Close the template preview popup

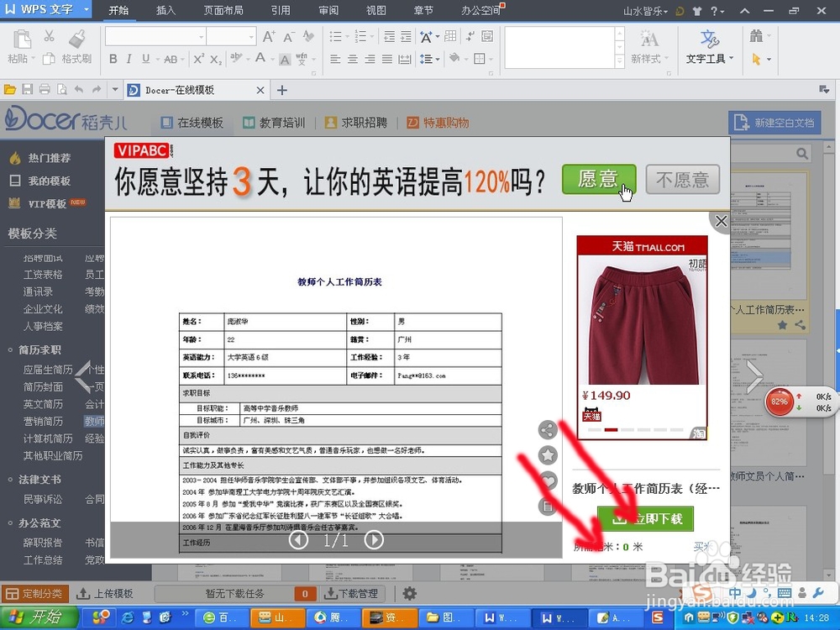point(721,221)
